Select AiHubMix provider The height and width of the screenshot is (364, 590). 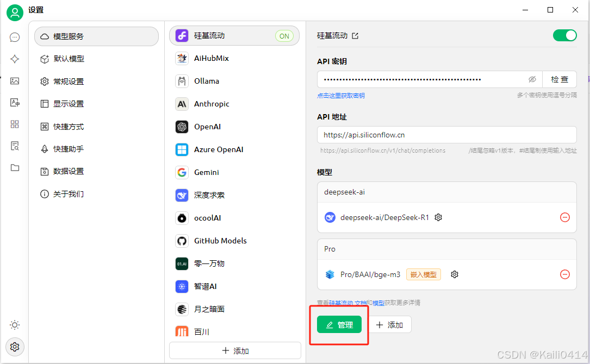coord(234,58)
